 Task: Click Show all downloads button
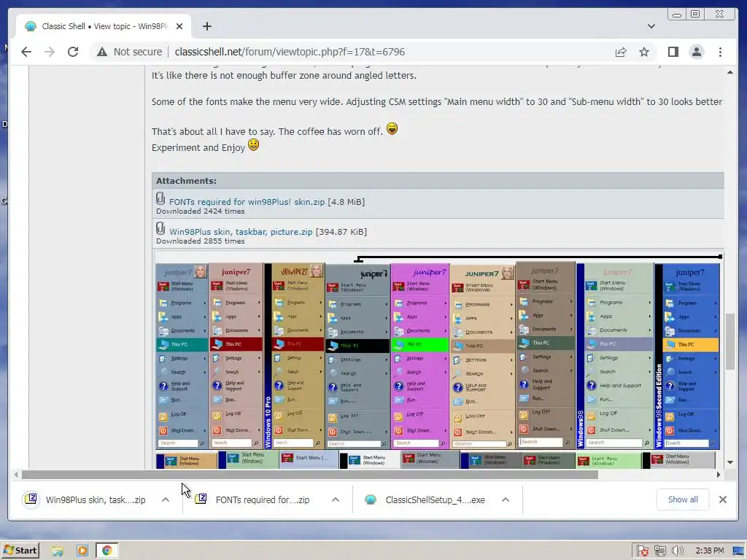tap(683, 499)
